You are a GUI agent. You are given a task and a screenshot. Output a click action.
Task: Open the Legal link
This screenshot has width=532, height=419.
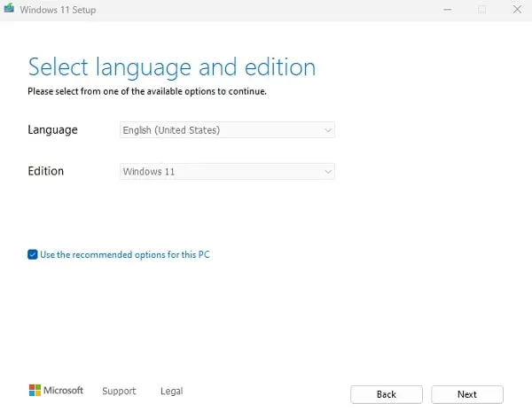[172, 391]
